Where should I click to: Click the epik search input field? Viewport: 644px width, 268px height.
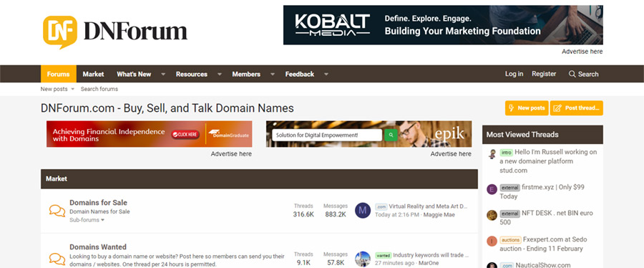click(x=327, y=135)
